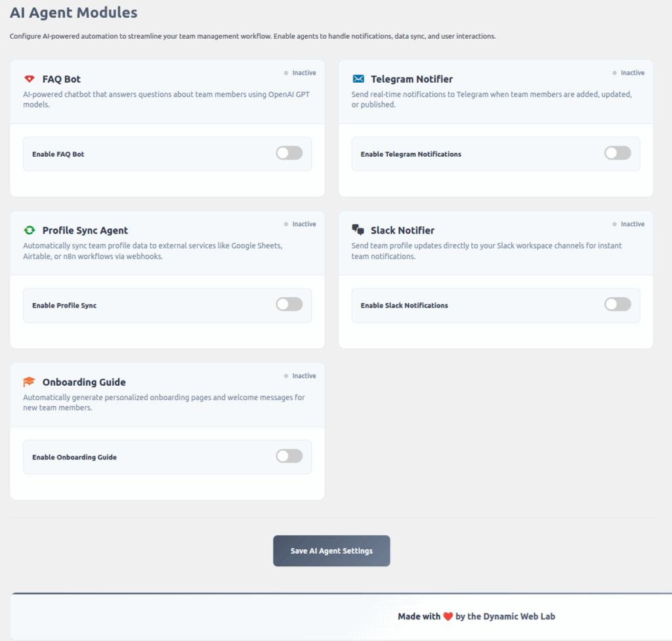Switch on Slack Notifications toggle
672x641 pixels.
point(617,304)
